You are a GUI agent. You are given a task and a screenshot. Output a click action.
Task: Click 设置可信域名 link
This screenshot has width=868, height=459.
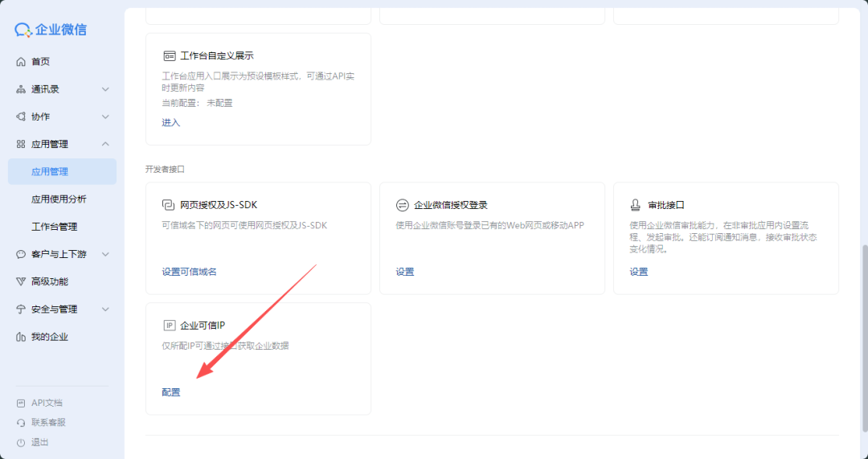pyautogui.click(x=189, y=272)
